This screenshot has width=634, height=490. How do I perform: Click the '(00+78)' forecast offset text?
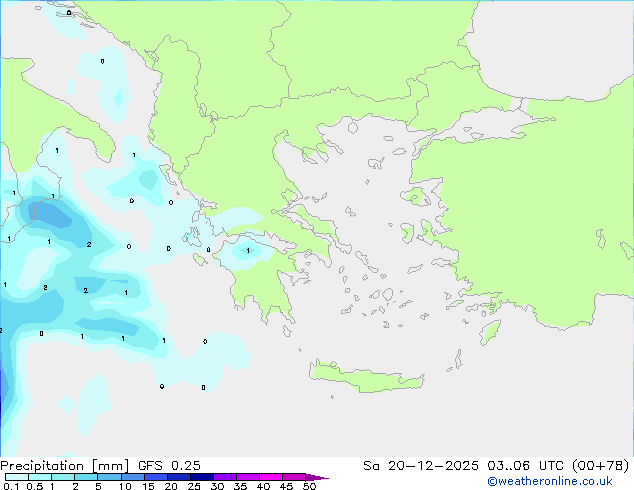(601, 466)
